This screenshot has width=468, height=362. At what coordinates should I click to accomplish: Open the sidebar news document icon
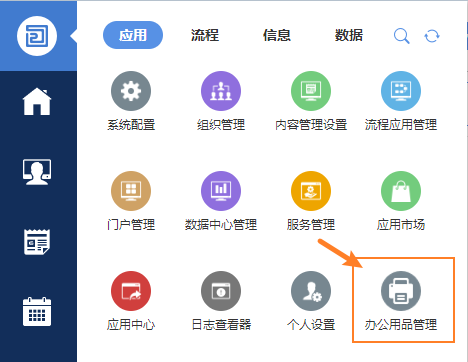(37, 242)
